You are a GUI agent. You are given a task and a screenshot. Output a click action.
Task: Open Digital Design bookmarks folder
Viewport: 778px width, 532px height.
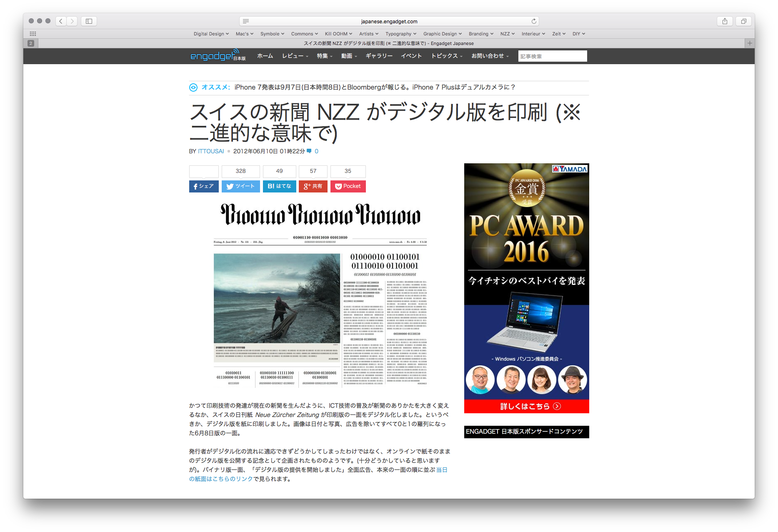[211, 34]
